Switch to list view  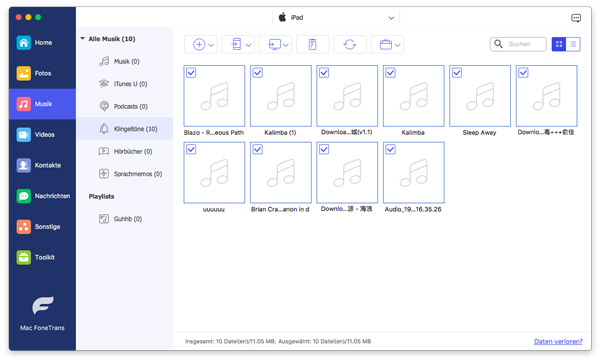coord(573,44)
